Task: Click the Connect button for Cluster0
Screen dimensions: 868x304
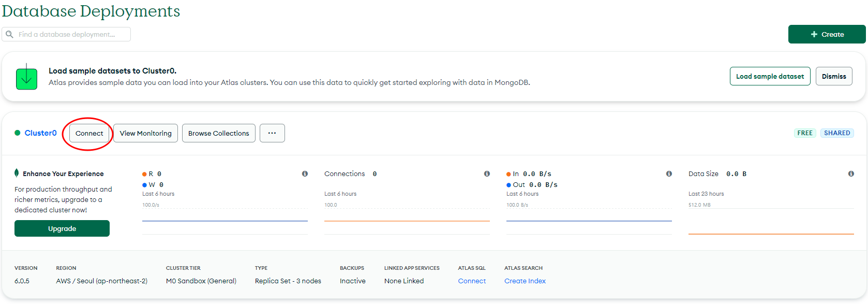Action: point(89,133)
